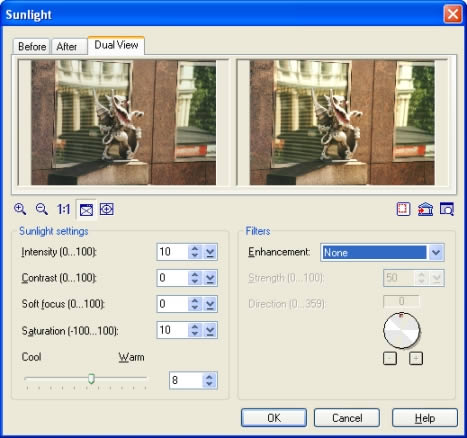Increase the Cool/Warm value spinner
The width and height of the screenshot is (467, 438).
[209, 377]
